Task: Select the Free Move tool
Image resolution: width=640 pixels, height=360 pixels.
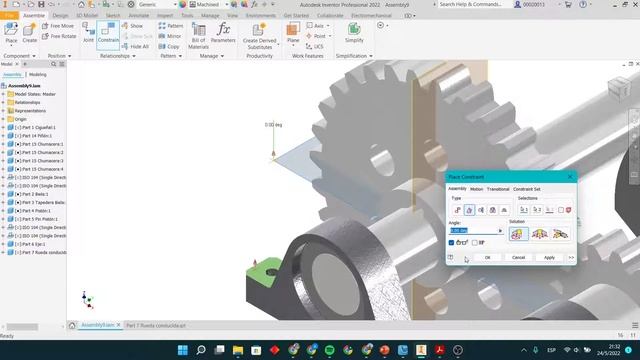Action: coord(58,26)
